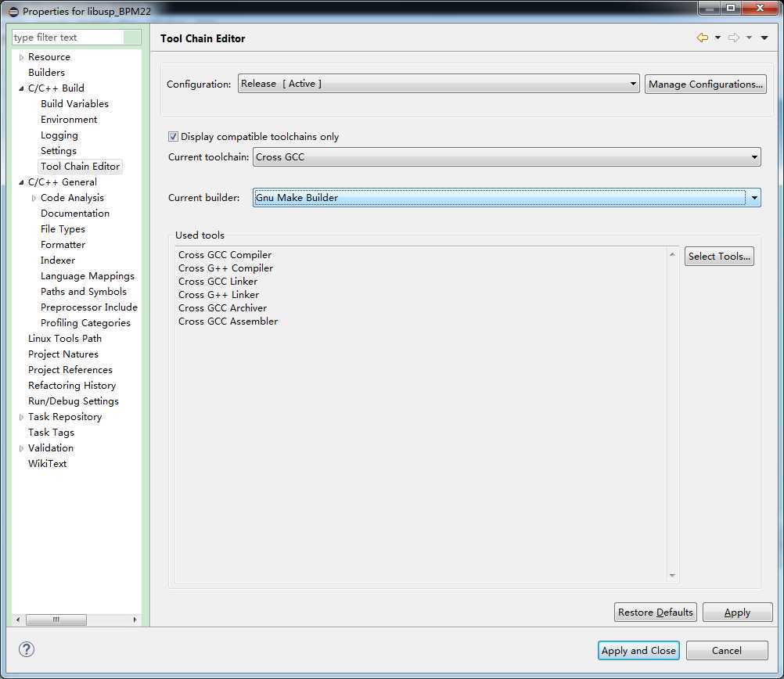Open the view menu triangle icon
Image resolution: width=784 pixels, height=679 pixels.
click(764, 38)
